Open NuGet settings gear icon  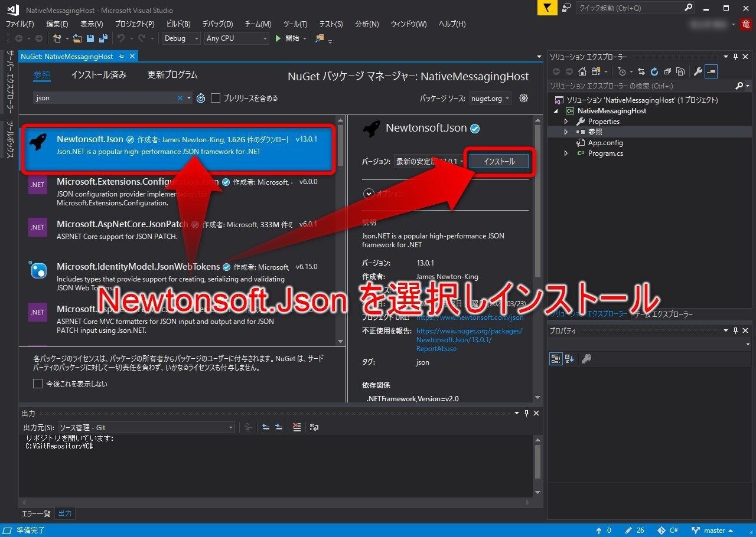click(x=523, y=98)
